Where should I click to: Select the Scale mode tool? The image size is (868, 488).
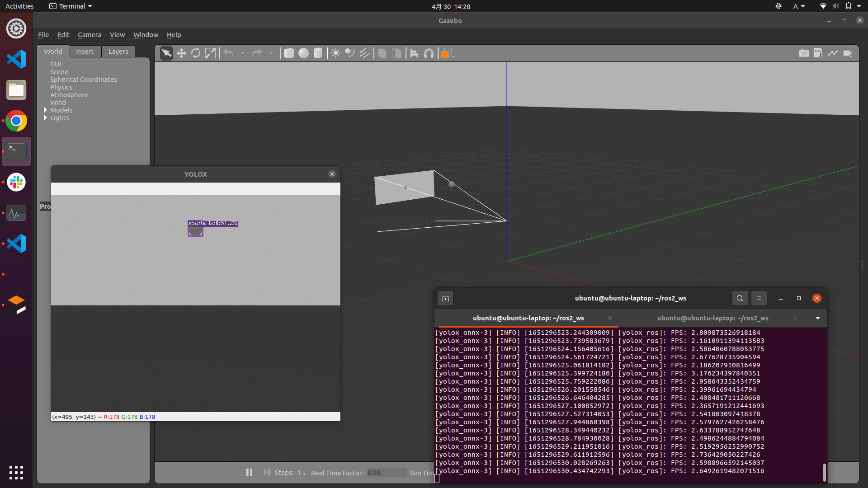pyautogui.click(x=210, y=53)
